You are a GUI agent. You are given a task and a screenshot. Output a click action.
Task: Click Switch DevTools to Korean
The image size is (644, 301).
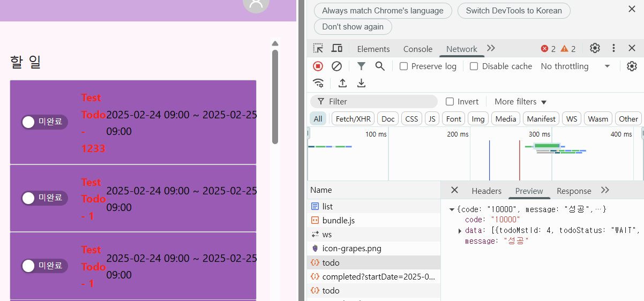514,11
